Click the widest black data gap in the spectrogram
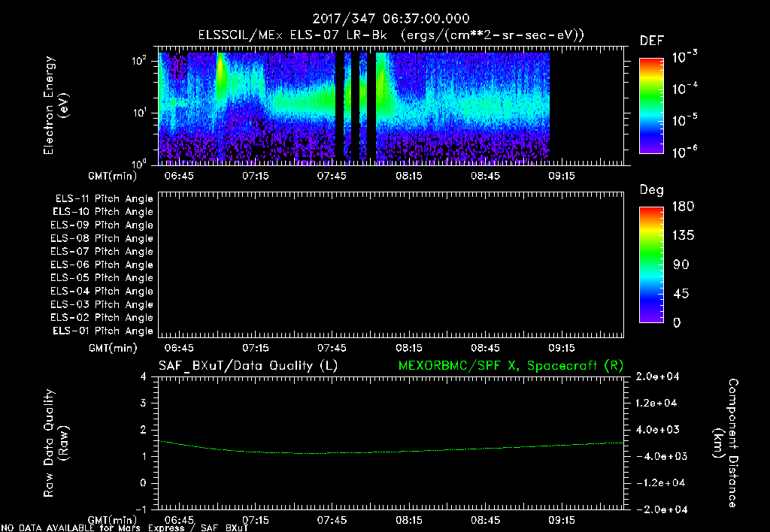Screen dimensions: 770x532 [x=371, y=108]
